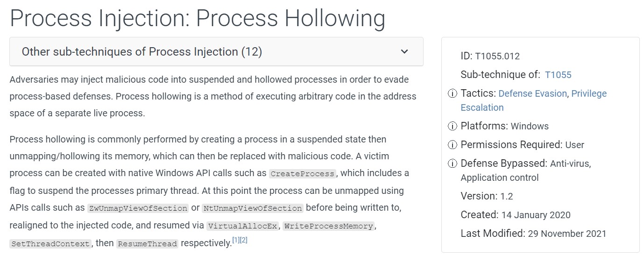Open the Privilege Escalation tactic link
This screenshot has width=644, height=256.
(533, 100)
